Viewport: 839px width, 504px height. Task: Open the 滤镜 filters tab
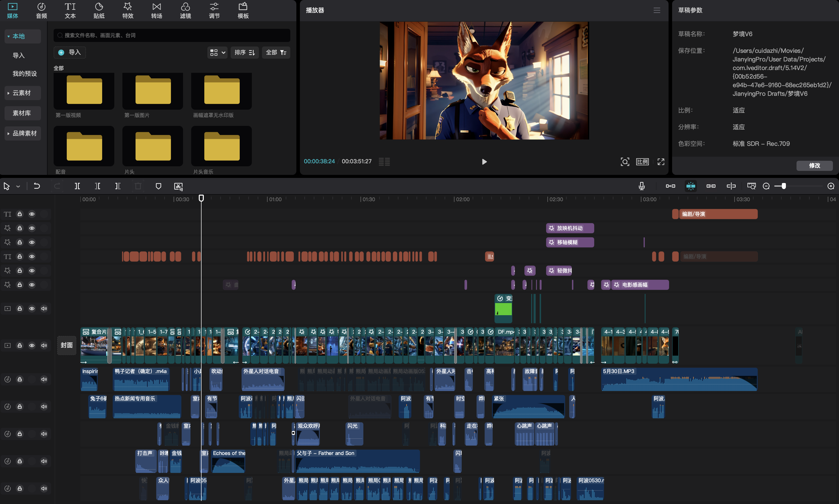(x=185, y=11)
